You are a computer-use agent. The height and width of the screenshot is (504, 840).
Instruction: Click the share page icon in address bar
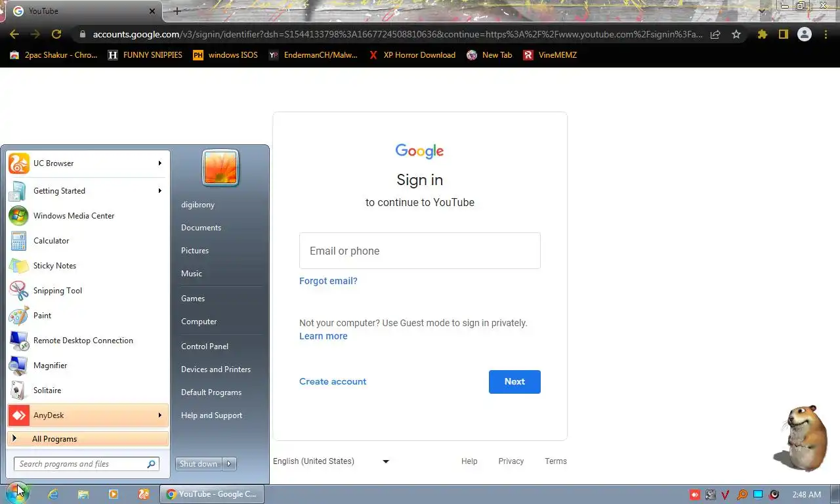point(715,34)
